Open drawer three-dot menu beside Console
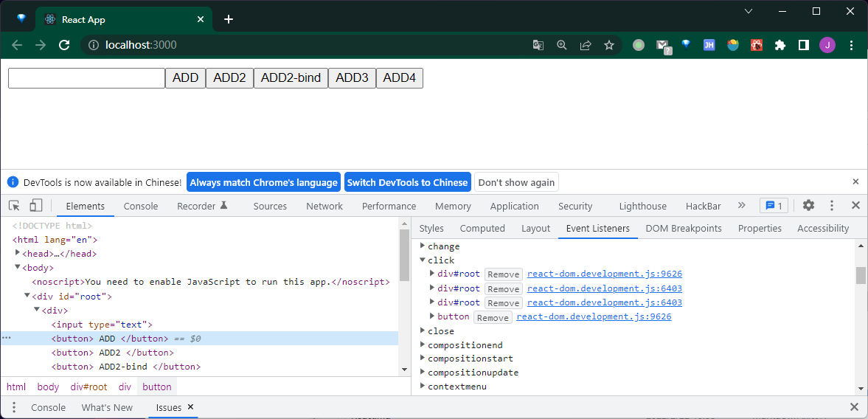Viewport: 868px width, 419px height. coord(15,407)
